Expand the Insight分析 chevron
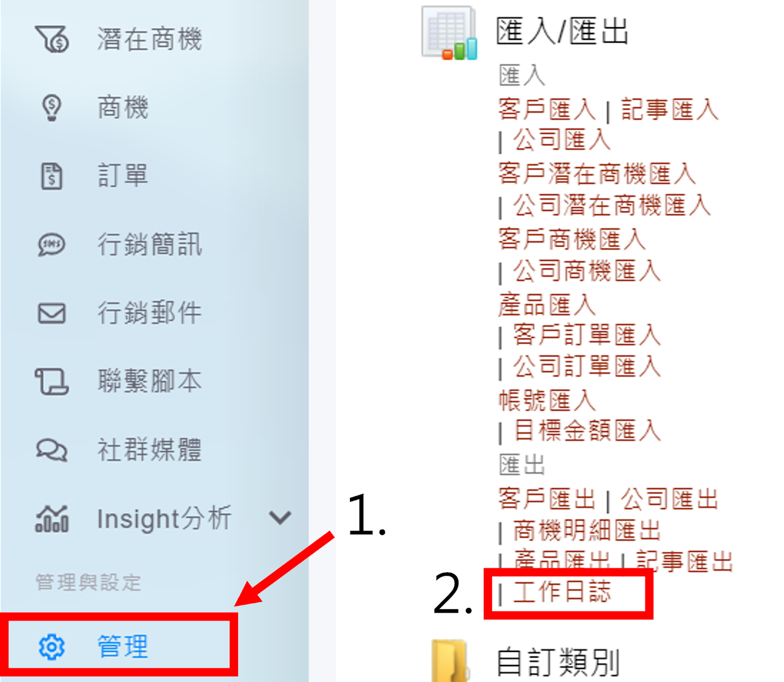This screenshot has height=682, width=784. tap(280, 518)
